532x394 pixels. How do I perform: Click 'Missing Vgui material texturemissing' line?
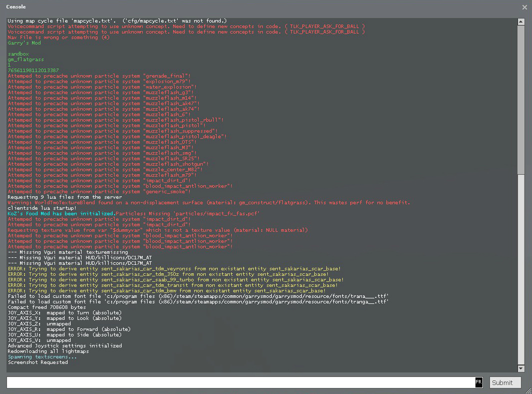(x=68, y=252)
